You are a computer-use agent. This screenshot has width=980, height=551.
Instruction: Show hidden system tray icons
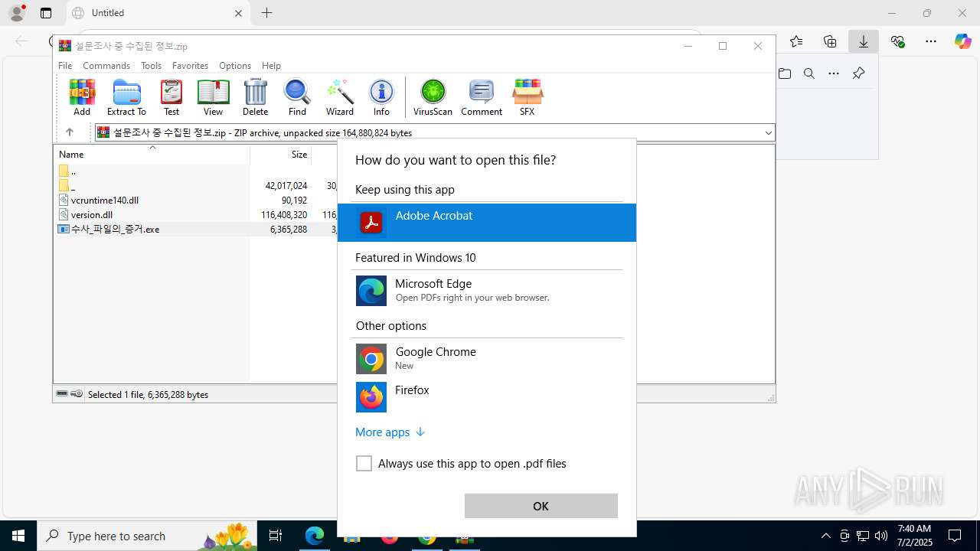[825, 536]
